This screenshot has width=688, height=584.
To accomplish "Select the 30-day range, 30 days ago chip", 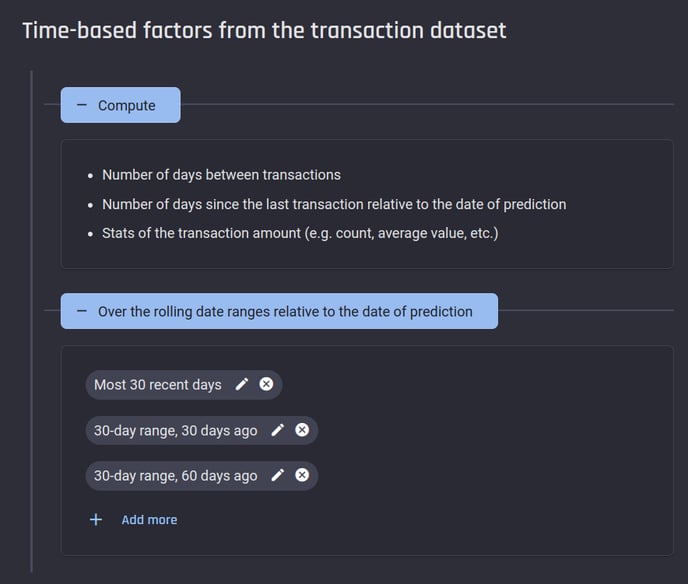I will [x=176, y=430].
